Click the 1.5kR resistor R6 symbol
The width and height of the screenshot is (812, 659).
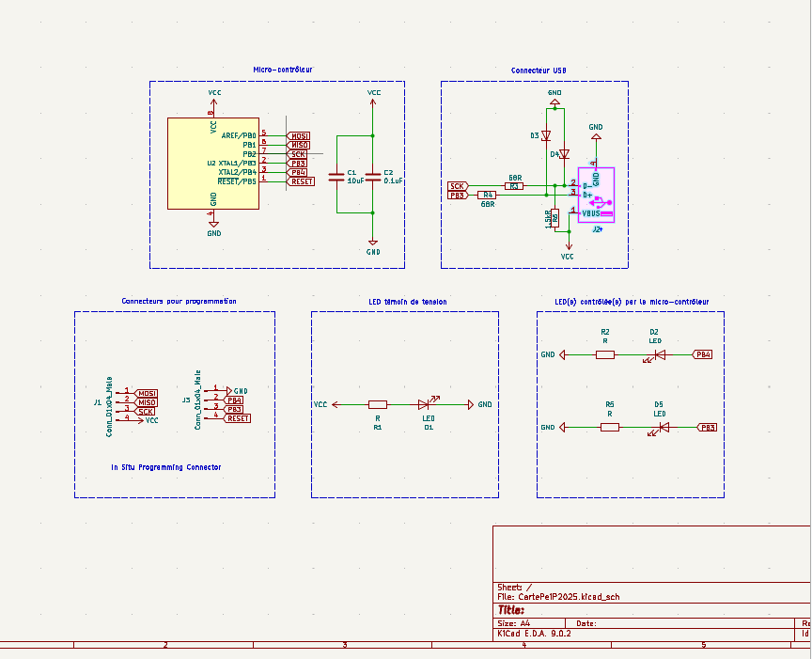point(554,217)
